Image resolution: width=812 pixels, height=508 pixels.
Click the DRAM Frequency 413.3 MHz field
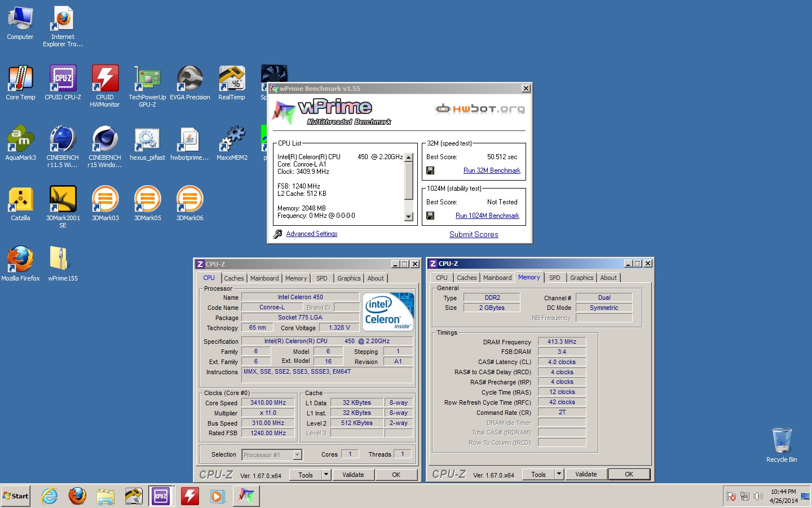coord(562,341)
